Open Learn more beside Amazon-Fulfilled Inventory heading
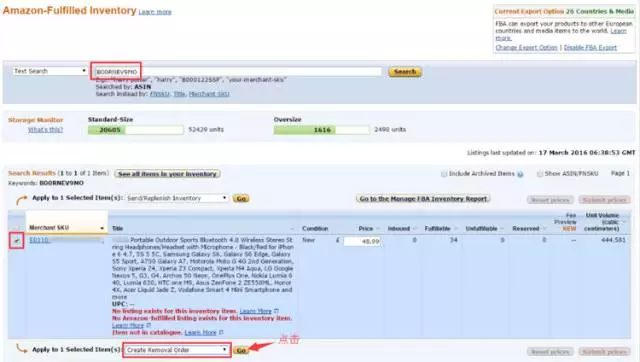 pyautogui.click(x=155, y=12)
